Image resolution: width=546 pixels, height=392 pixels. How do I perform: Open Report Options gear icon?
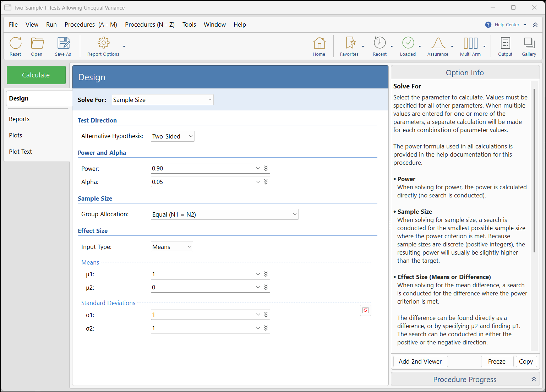[x=103, y=43]
